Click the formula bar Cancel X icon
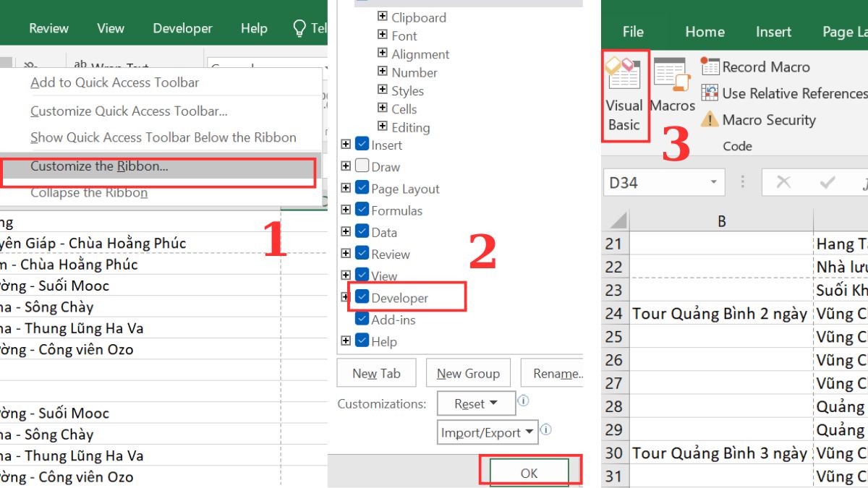This screenshot has height=488, width=868. point(783,182)
